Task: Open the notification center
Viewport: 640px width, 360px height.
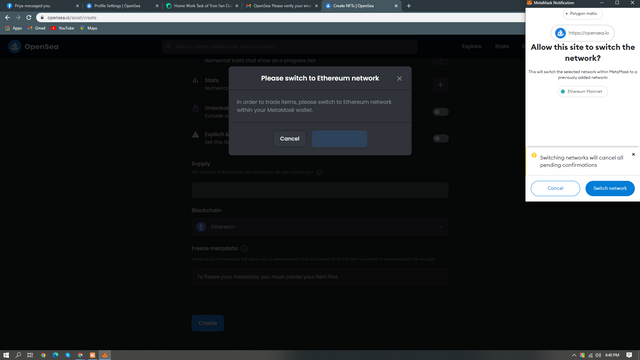Action: [629, 355]
